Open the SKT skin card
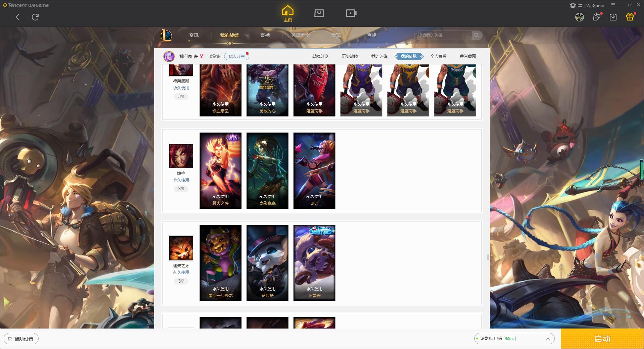The width and height of the screenshot is (644, 349). point(314,170)
